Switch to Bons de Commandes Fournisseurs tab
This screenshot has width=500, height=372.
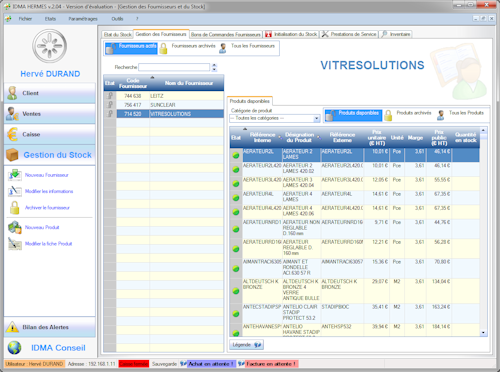(226, 34)
